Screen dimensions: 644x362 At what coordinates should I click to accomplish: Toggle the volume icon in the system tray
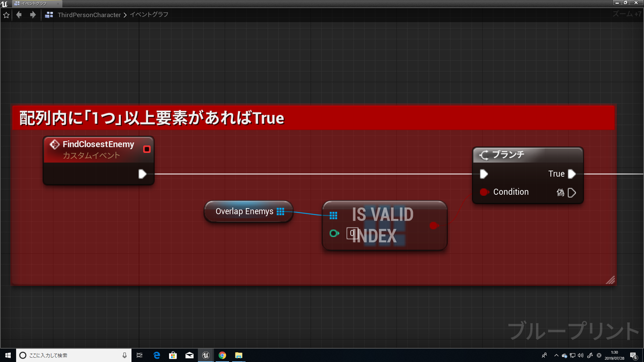(x=581, y=355)
